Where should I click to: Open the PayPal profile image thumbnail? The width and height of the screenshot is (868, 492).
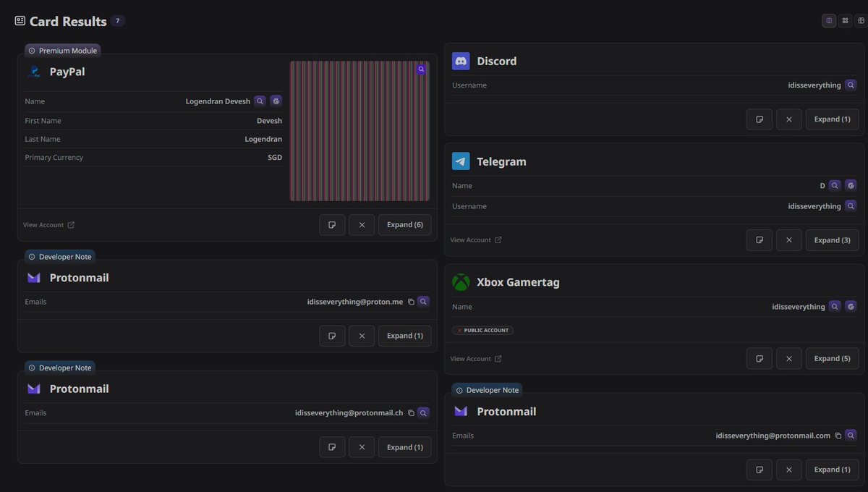click(359, 131)
